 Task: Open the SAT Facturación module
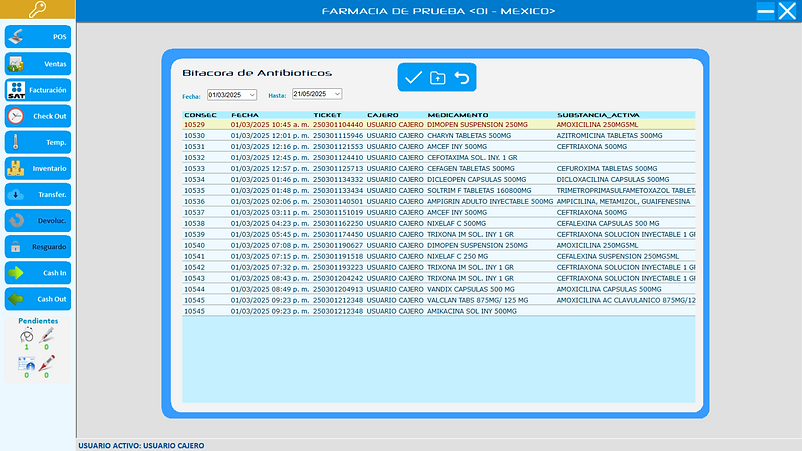(x=38, y=90)
